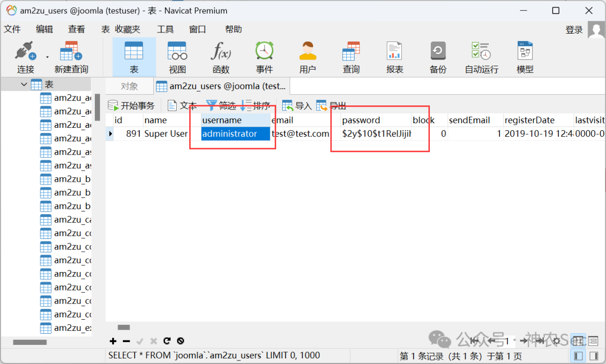The height and width of the screenshot is (364, 606).
Task: Select the $2y$10$ password hash cell
Action: tap(376, 133)
